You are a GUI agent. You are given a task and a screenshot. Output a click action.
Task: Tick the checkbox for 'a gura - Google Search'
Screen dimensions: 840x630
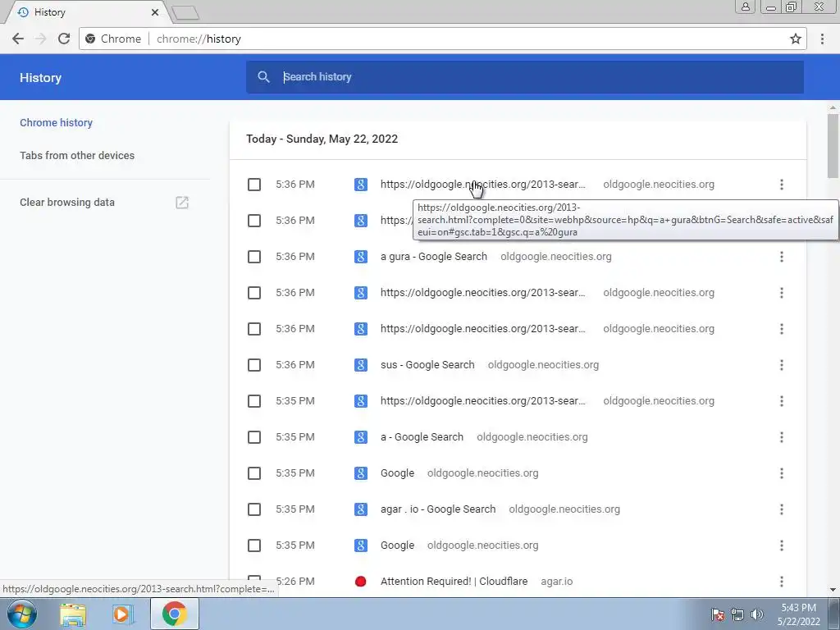pos(254,257)
